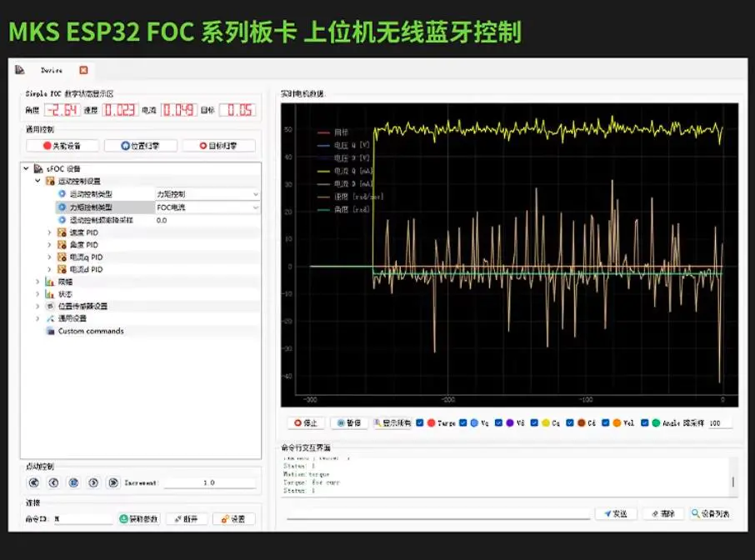Click the position zeroing button with blue icon
755x560 pixels.
[141, 146]
